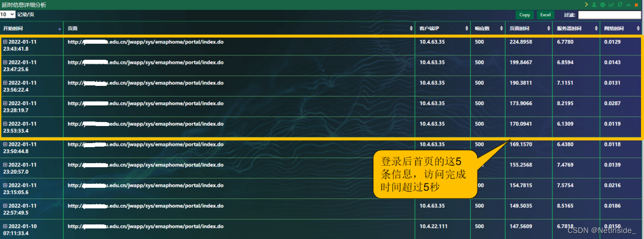The height and width of the screenshot is (239, 644).
Task: Click page time value 190.3811
Action: [521, 83]
